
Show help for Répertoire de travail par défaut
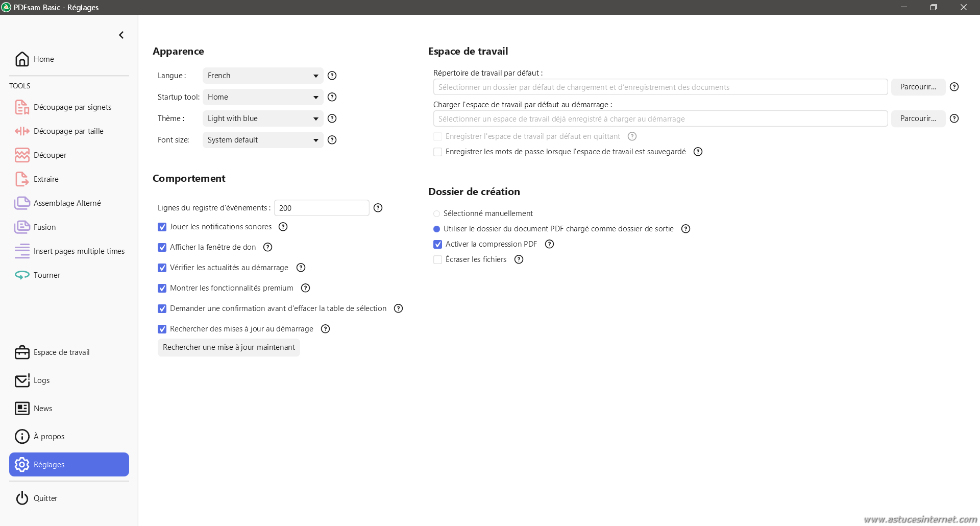pyautogui.click(x=954, y=87)
